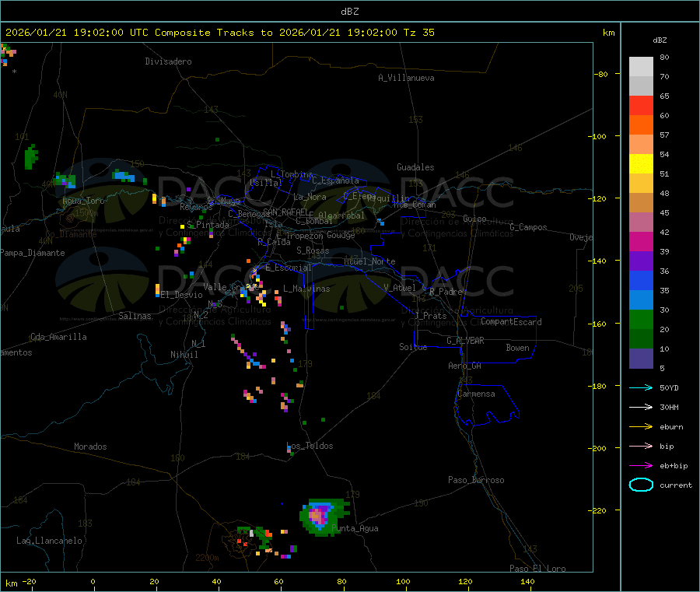
Task: Click the 'J_Prats' map label
Action: (431, 316)
